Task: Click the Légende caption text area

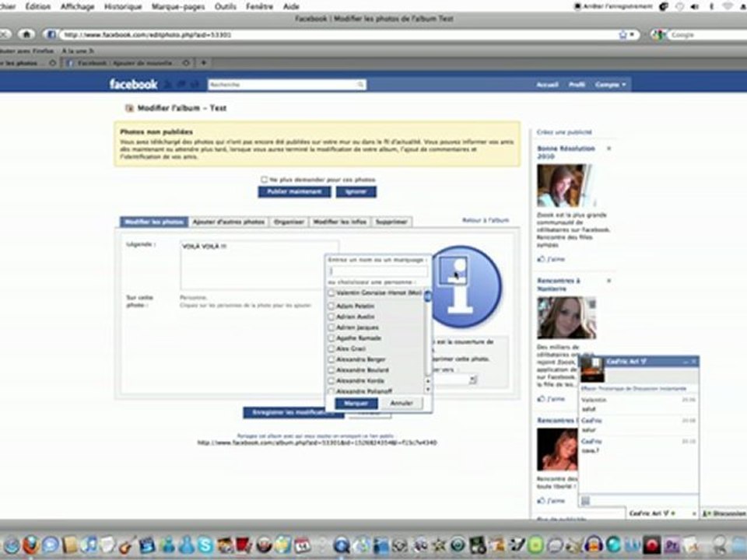Action: 259,265
